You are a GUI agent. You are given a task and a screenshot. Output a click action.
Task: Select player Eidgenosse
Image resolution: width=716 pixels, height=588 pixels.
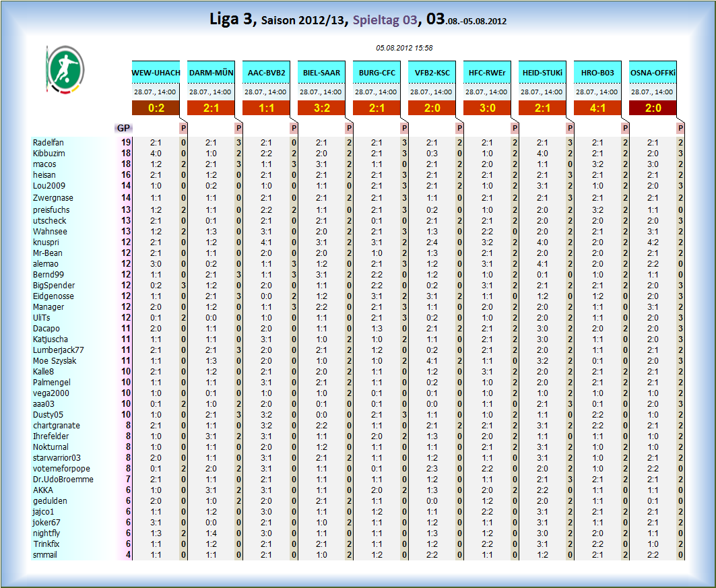(x=53, y=296)
